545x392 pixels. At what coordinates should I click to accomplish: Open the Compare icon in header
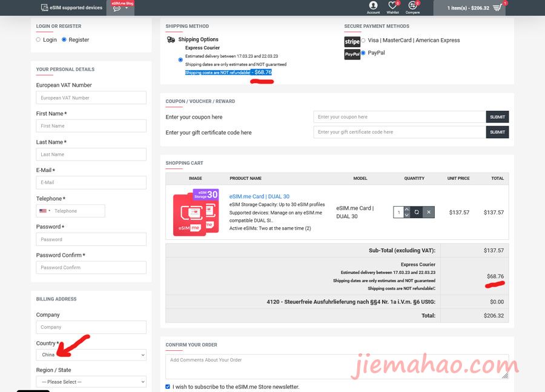click(x=412, y=7)
